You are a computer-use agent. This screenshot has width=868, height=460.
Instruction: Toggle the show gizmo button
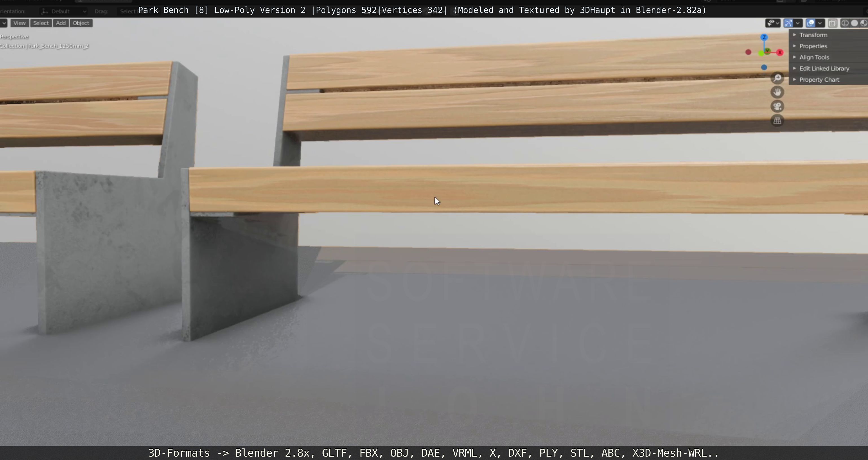pyautogui.click(x=788, y=23)
